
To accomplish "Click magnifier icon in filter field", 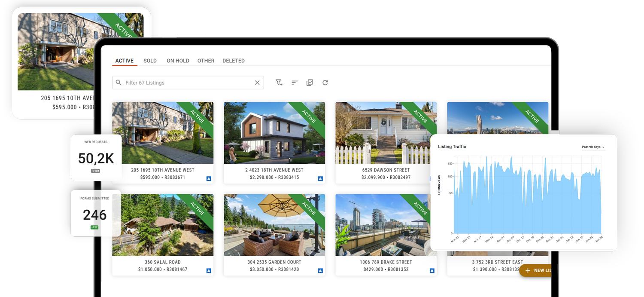I will (119, 83).
